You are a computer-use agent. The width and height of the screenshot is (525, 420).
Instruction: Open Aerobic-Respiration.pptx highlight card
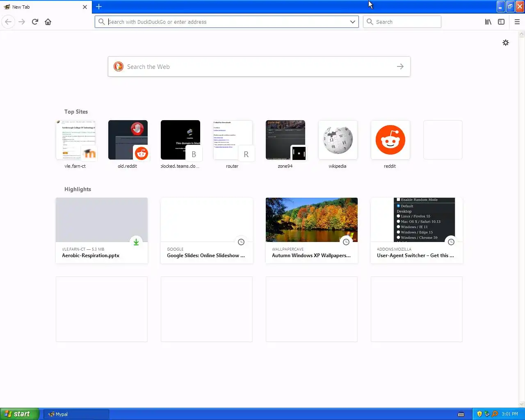[x=102, y=231]
